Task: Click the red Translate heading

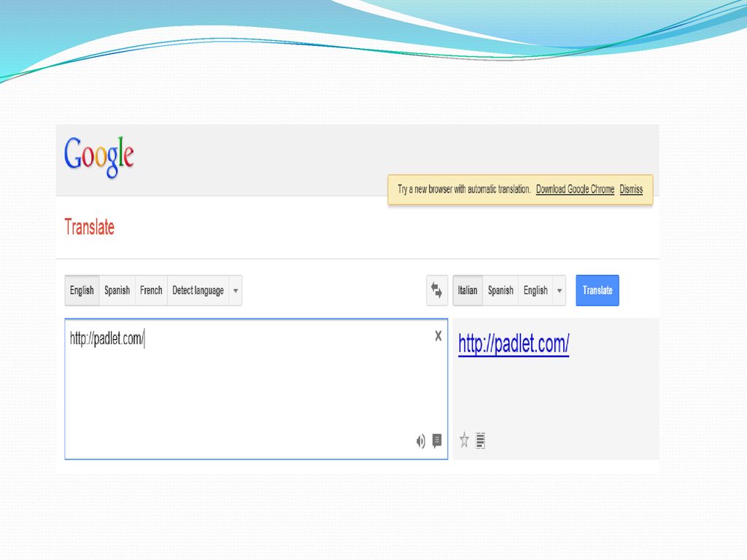Action: coord(90,227)
